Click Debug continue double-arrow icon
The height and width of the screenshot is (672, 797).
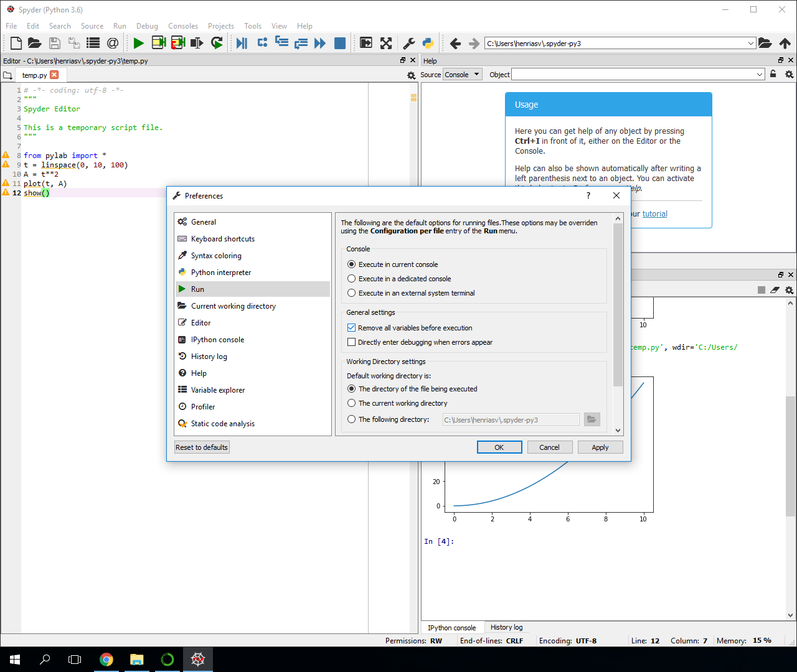(320, 43)
